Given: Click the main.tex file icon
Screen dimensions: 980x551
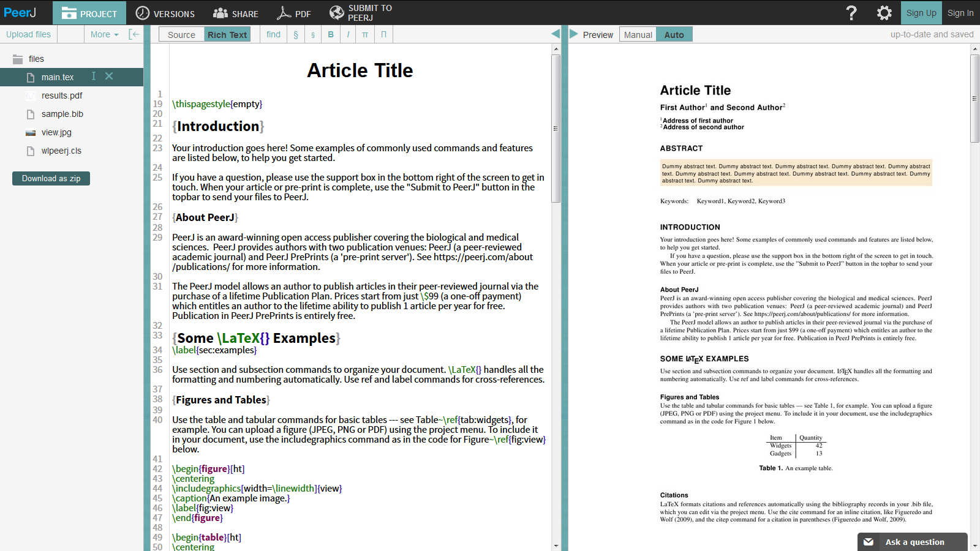Looking at the screenshot, I should pyautogui.click(x=31, y=77).
